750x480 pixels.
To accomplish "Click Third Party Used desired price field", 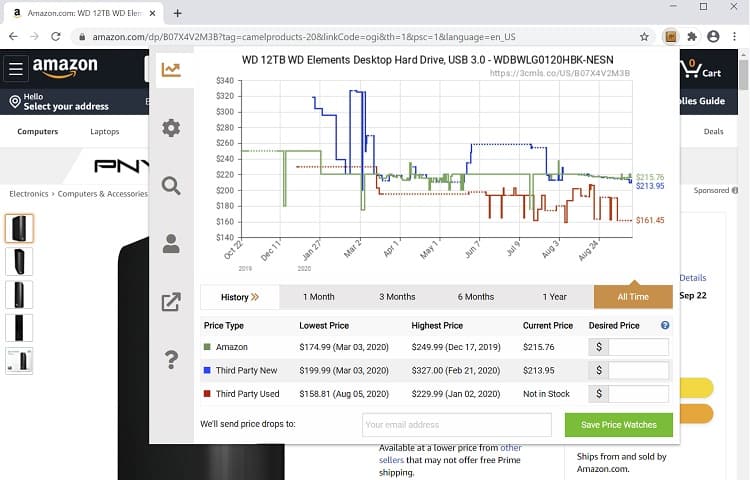I will [638, 394].
